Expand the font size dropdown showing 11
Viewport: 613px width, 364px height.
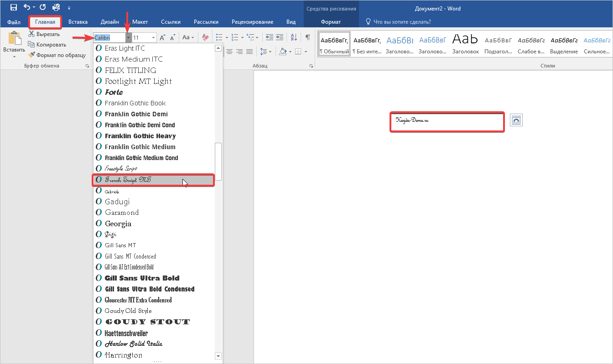(x=153, y=37)
